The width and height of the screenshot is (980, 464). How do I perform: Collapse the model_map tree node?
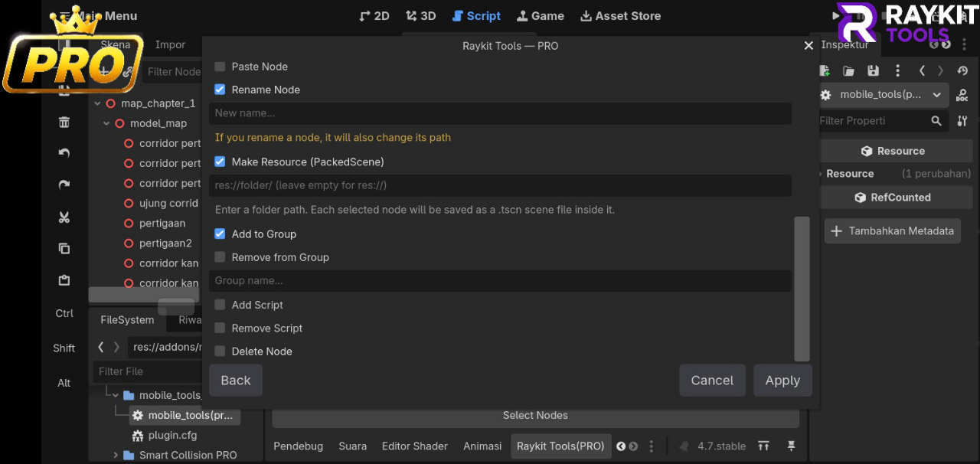pos(106,123)
